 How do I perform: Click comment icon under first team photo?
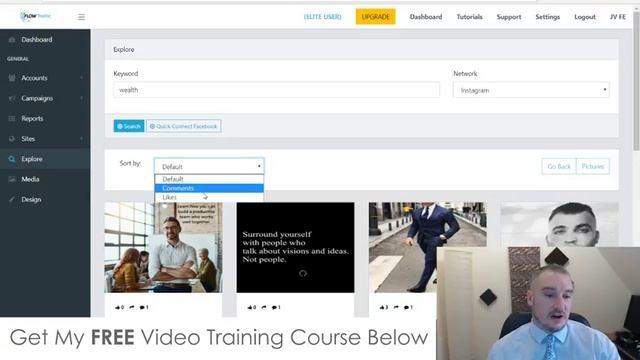[142, 307]
